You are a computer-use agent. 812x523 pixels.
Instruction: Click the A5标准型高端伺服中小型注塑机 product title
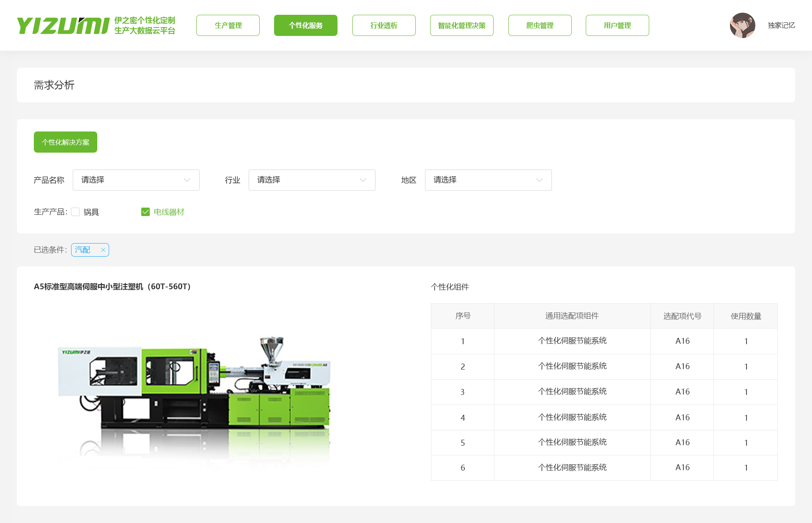[x=113, y=287]
